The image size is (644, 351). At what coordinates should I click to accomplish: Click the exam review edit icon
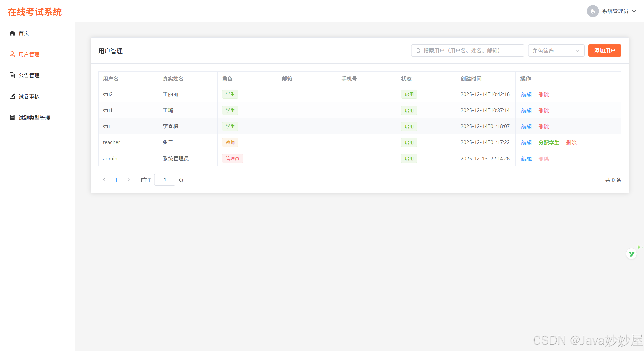(x=12, y=96)
